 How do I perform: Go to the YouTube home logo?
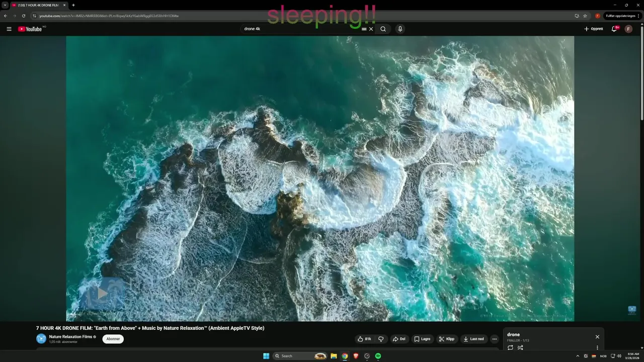(30, 29)
